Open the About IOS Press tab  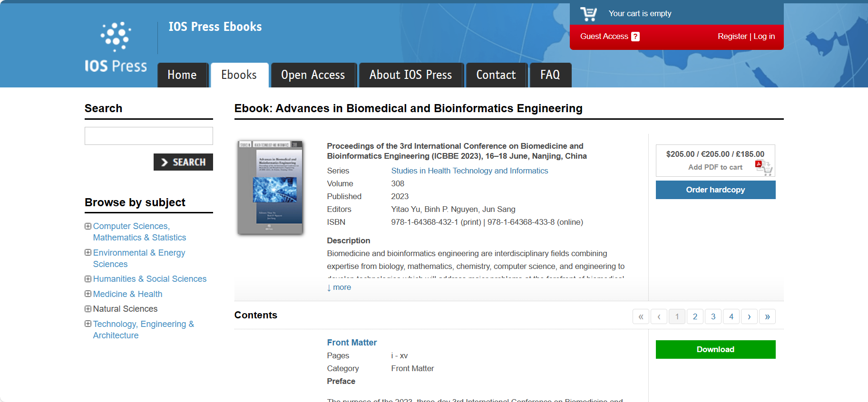[x=411, y=75]
